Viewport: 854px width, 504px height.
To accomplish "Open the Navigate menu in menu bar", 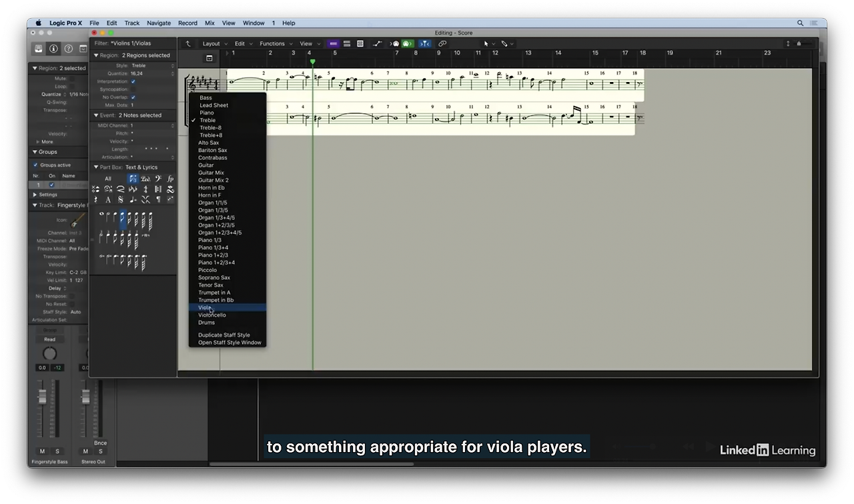I will (x=159, y=23).
